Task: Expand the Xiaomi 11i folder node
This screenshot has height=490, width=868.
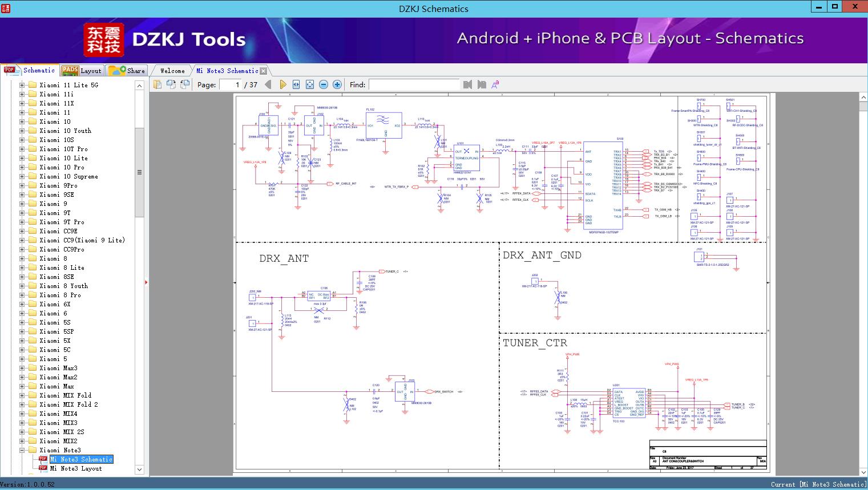Action: point(22,94)
